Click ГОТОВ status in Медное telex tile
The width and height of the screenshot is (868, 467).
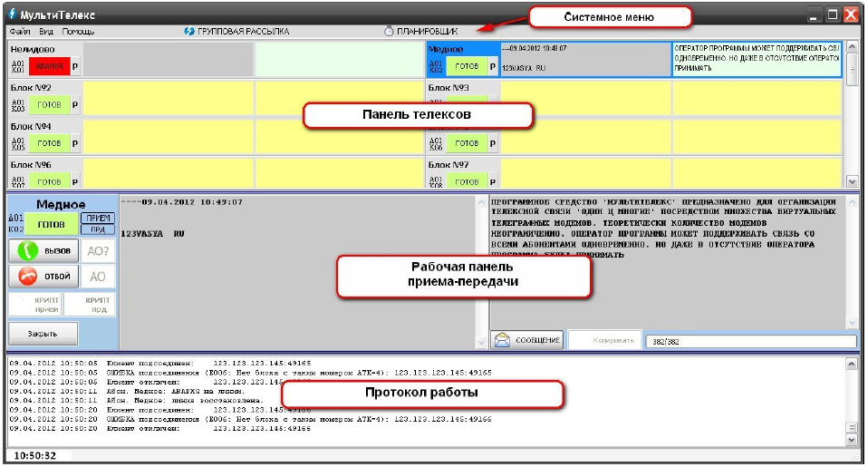467,66
